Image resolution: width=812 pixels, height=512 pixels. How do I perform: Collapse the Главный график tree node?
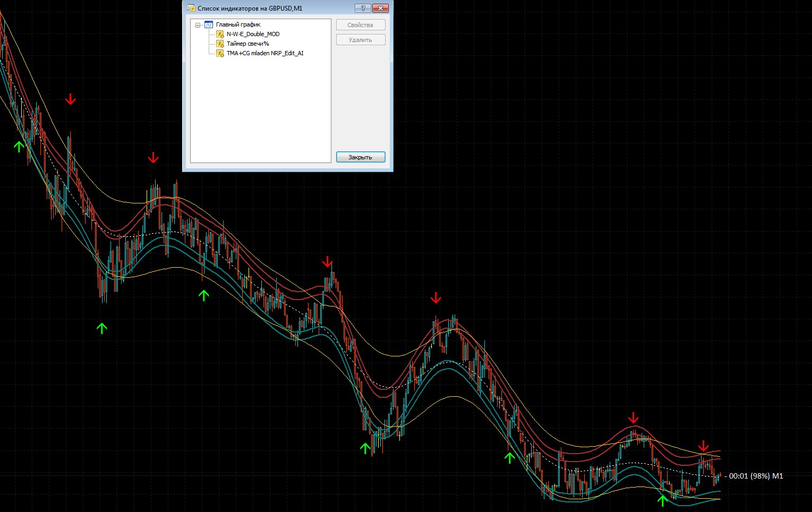pos(198,25)
